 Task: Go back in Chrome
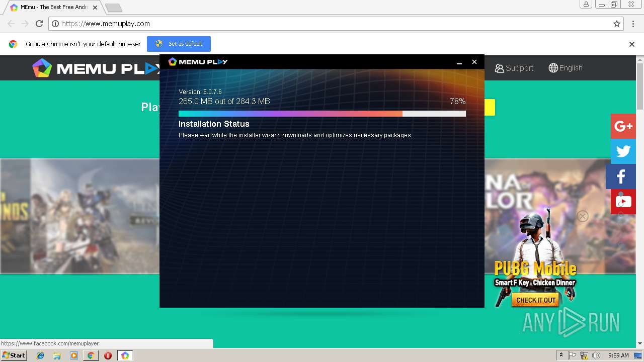[x=11, y=24]
